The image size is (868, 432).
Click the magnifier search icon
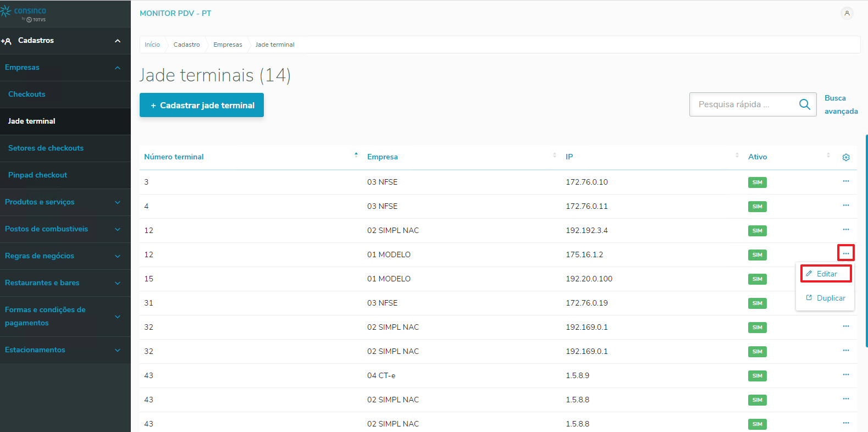click(804, 104)
